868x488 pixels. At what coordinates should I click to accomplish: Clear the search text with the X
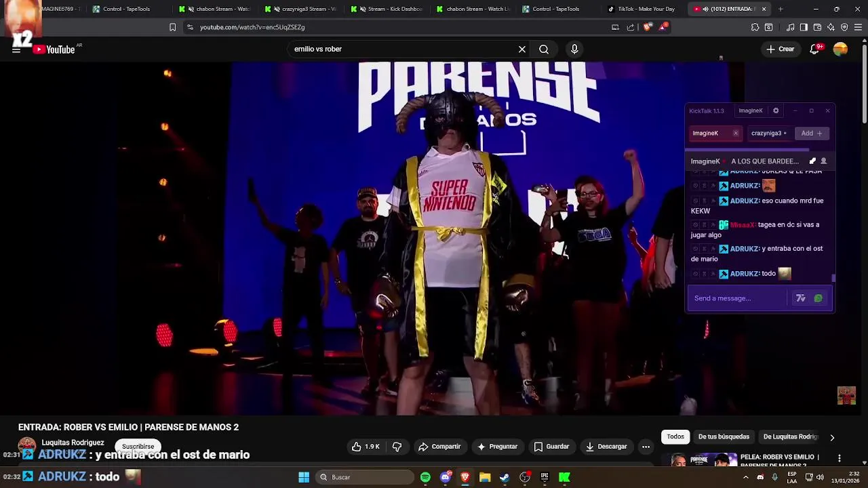pyautogui.click(x=522, y=49)
